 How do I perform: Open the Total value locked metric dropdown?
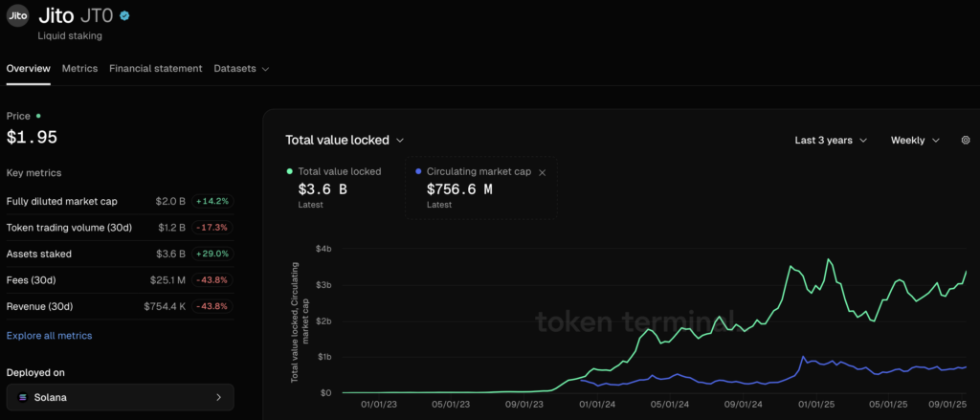tap(345, 140)
